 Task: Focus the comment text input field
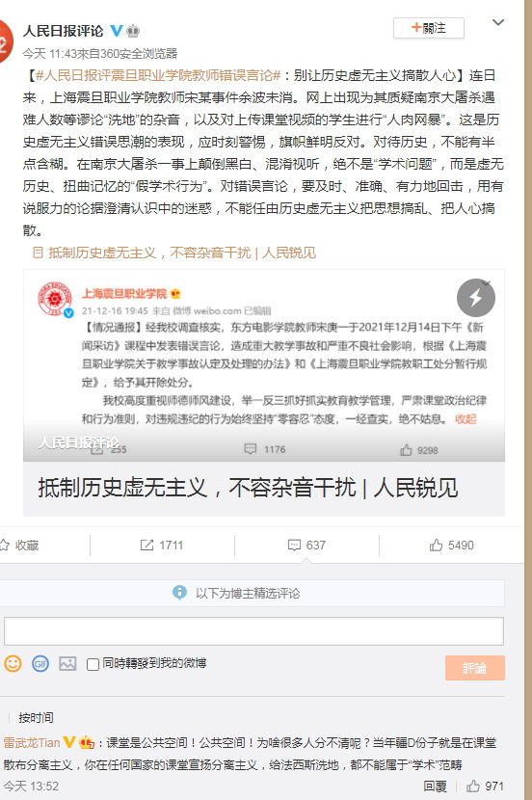pyautogui.click(x=254, y=631)
